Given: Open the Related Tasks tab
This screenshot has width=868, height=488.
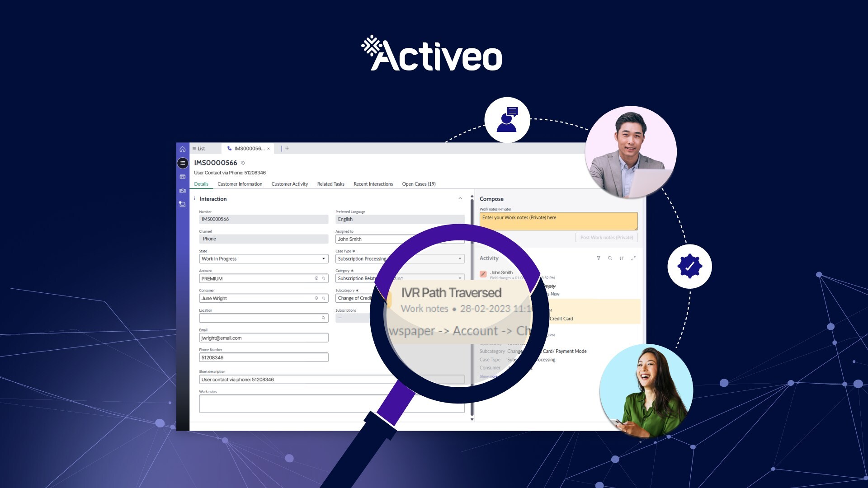Looking at the screenshot, I should [x=331, y=184].
